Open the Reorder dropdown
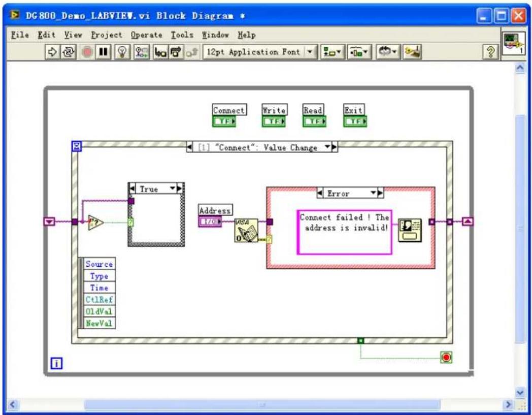The height and width of the screenshot is (415, 532). pyautogui.click(x=388, y=52)
